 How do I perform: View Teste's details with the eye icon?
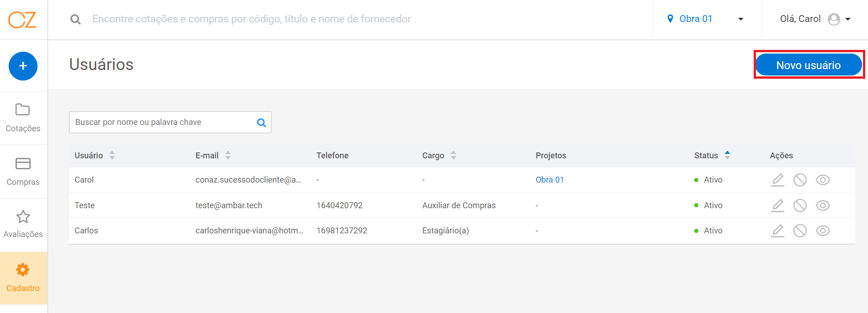(x=823, y=205)
